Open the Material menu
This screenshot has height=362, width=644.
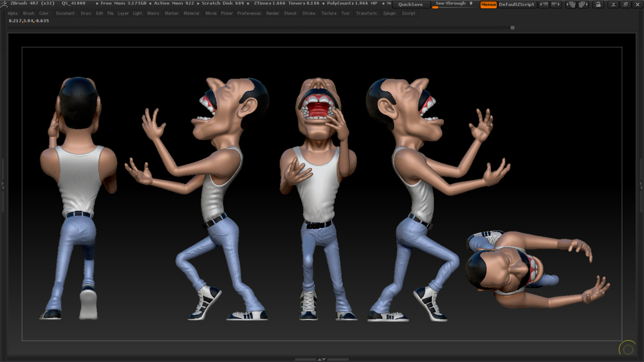pos(191,13)
